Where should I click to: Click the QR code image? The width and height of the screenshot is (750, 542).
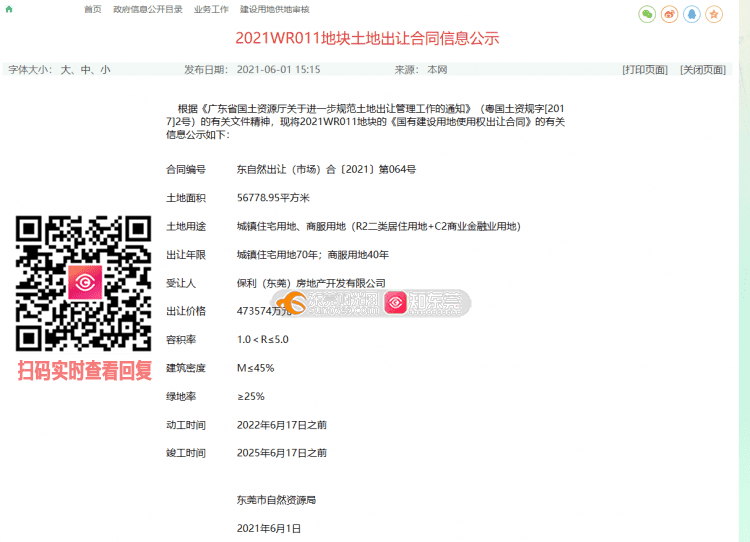point(84,283)
